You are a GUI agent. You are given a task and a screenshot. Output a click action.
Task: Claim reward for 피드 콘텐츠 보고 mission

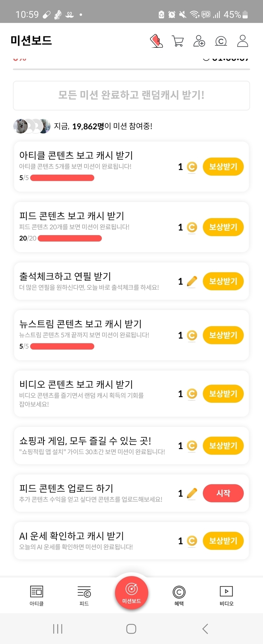click(x=223, y=227)
